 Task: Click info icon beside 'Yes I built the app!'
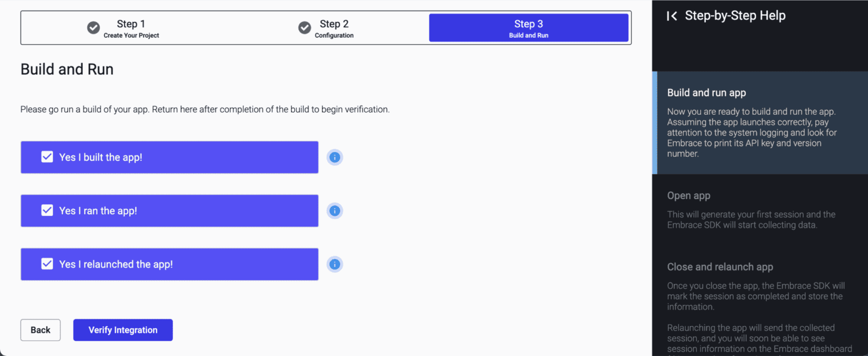pyautogui.click(x=334, y=158)
